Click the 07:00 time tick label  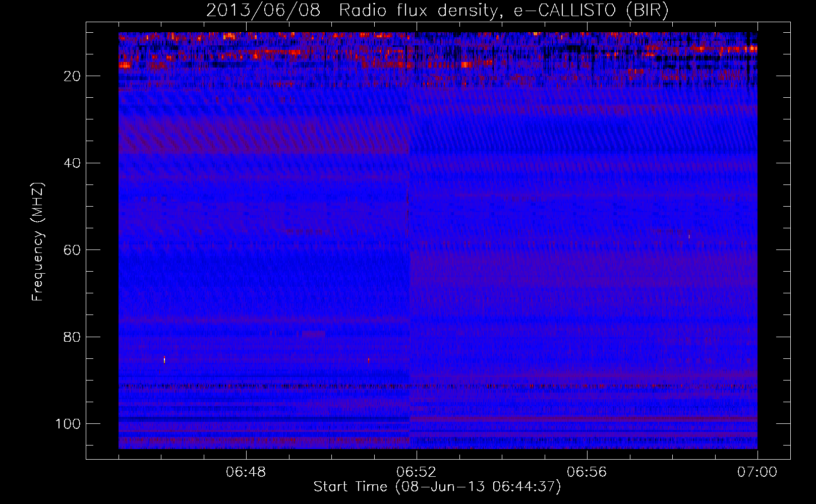(x=757, y=472)
